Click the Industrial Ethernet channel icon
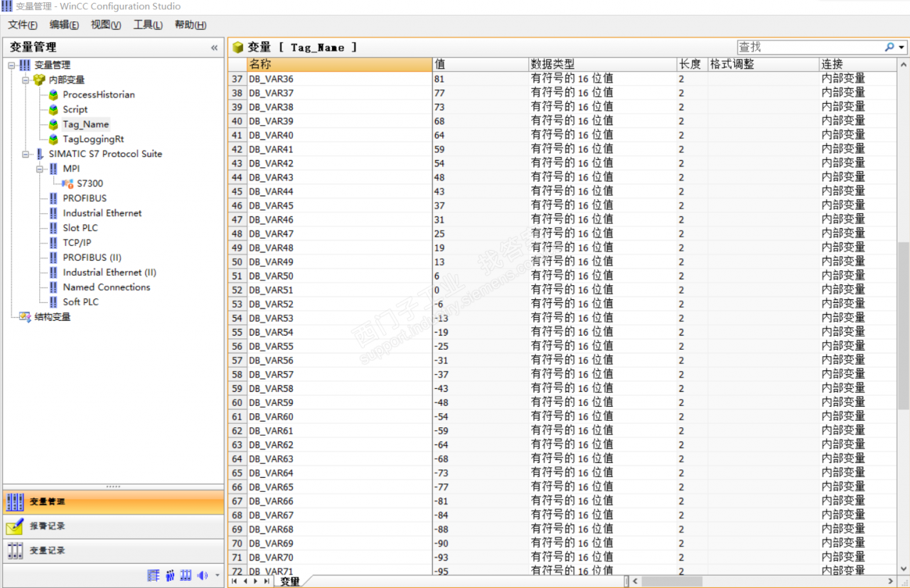This screenshot has height=588, width=910. (53, 213)
